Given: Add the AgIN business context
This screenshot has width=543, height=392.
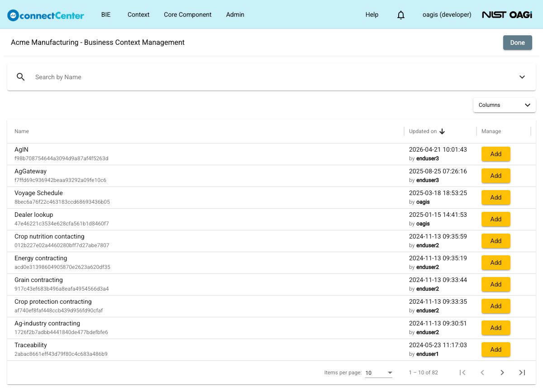Looking at the screenshot, I should (x=496, y=154).
